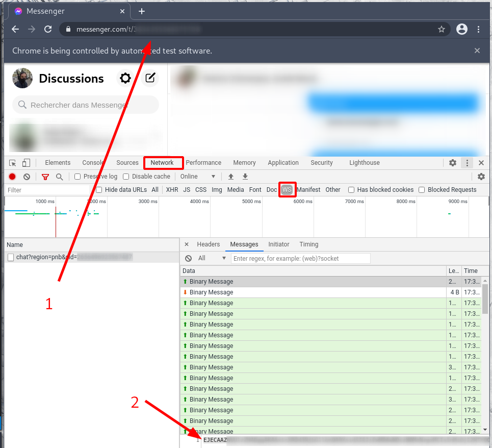The height and width of the screenshot is (448, 492).
Task: Toggle the network filter funnel icon
Action: coord(45,177)
